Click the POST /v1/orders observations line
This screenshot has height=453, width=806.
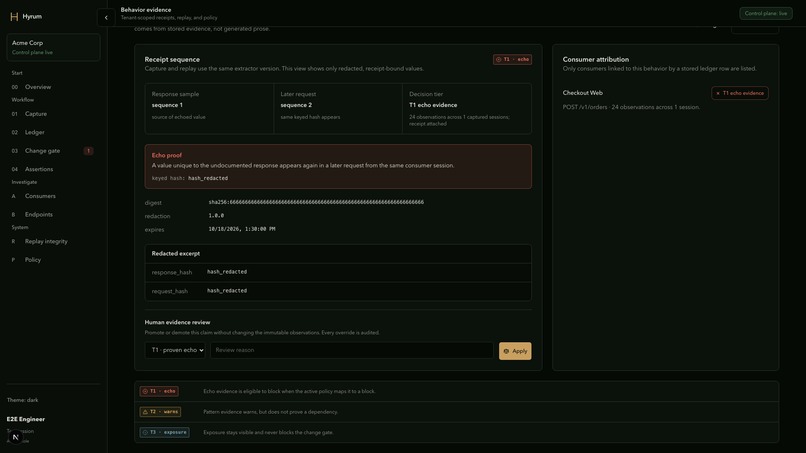pos(631,107)
